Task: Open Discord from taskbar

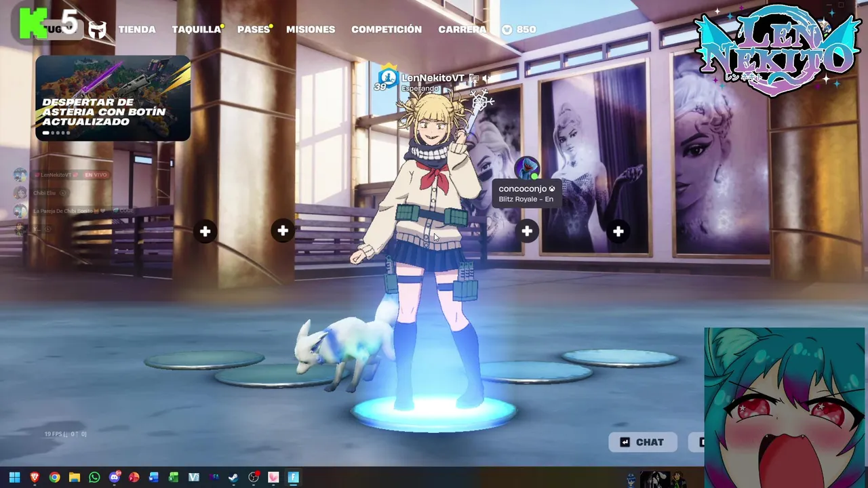Action: click(115, 477)
